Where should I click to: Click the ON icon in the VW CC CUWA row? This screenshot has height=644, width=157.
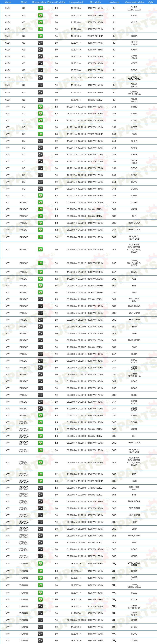[x=40, y=189]
